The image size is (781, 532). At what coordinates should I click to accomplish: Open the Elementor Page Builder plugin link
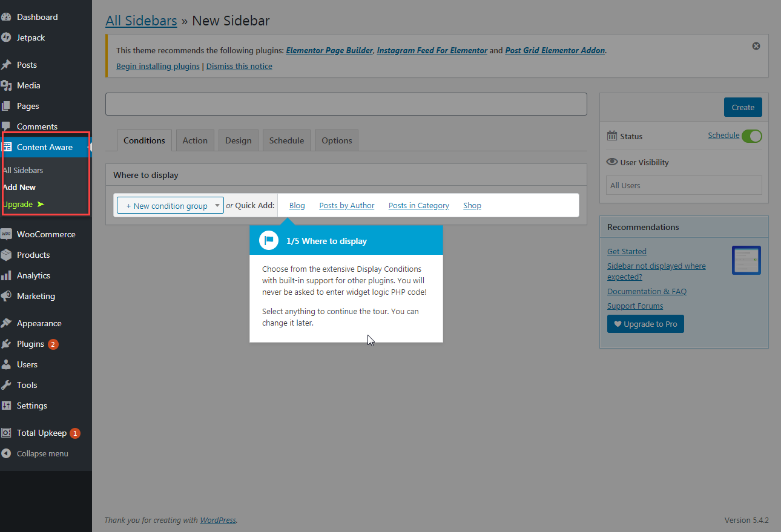[x=329, y=50]
